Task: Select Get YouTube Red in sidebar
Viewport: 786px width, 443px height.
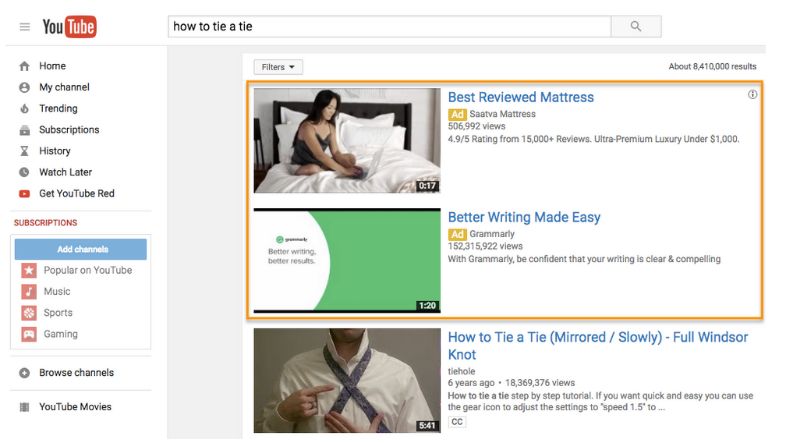Action: click(77, 193)
